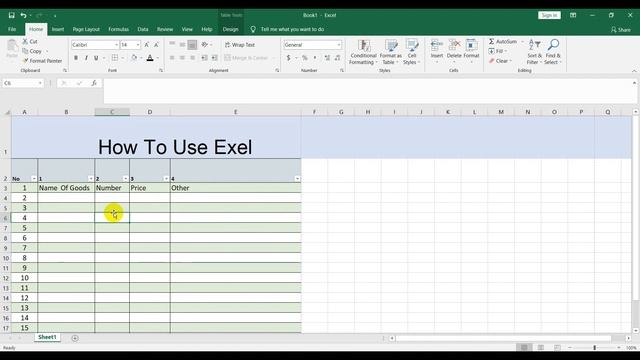Screen dimensions: 640x360
Task: Activate Format Painter
Action: coord(42,61)
